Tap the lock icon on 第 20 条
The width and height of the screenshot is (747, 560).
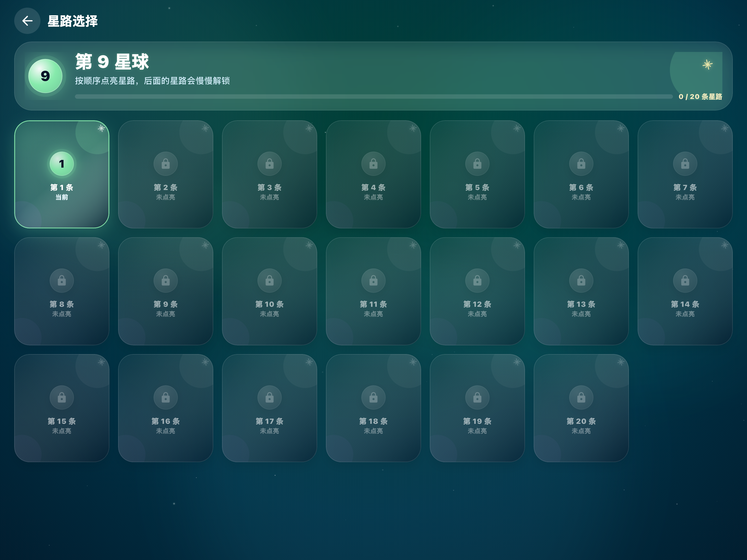(x=581, y=398)
